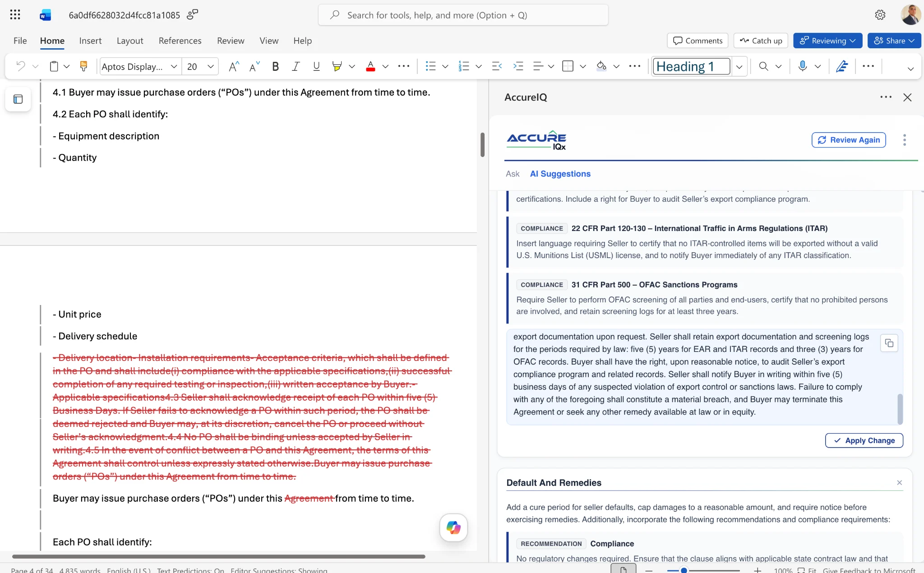Open the font name dropdown
The height and width of the screenshot is (573, 924).
click(174, 66)
